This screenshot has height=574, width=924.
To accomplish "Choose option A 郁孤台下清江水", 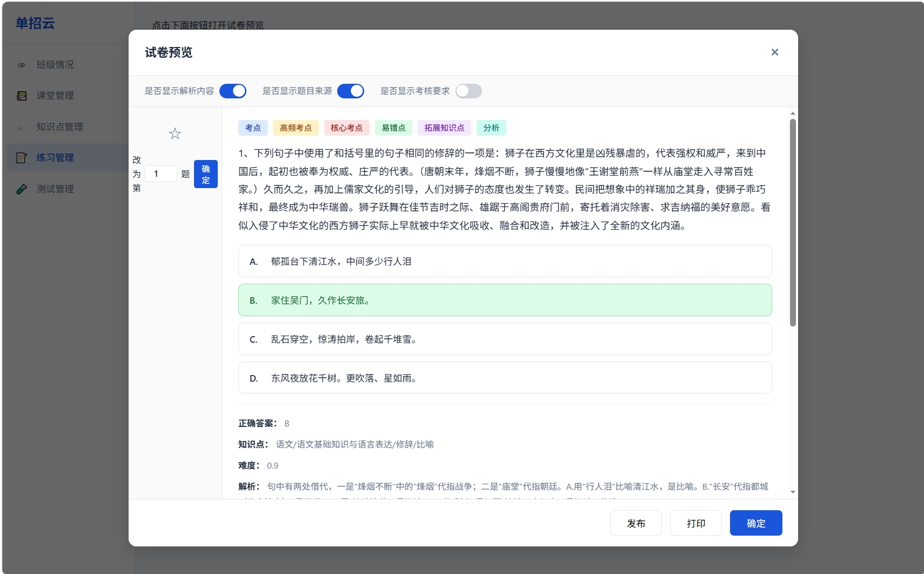I will coord(505,262).
